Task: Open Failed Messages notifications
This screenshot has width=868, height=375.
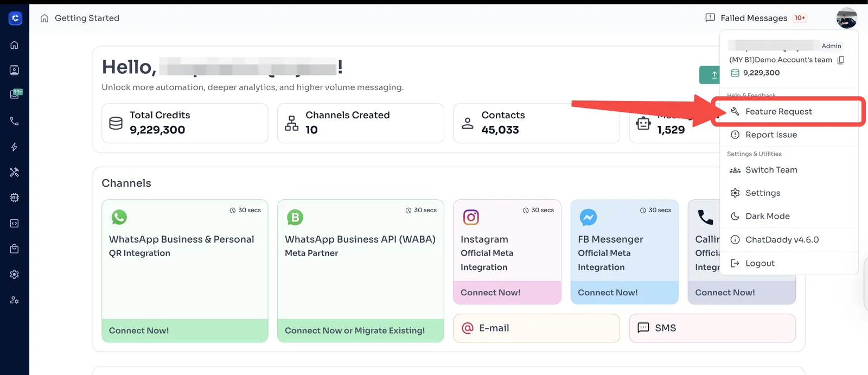Action: [x=755, y=18]
